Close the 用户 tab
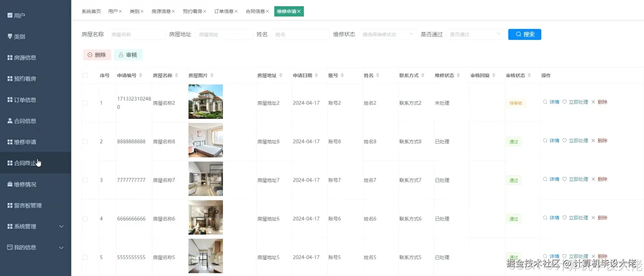The width and height of the screenshot is (644, 276). point(120,12)
